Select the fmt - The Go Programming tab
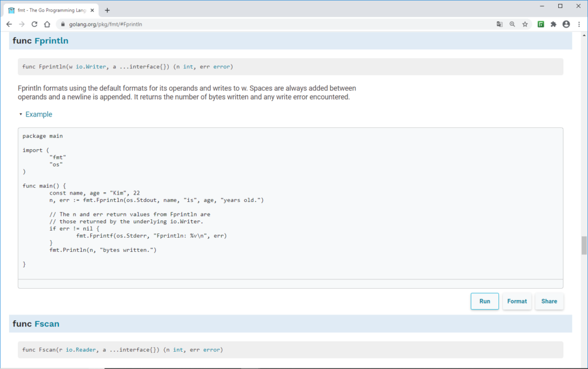The height and width of the screenshot is (369, 588). click(51, 10)
